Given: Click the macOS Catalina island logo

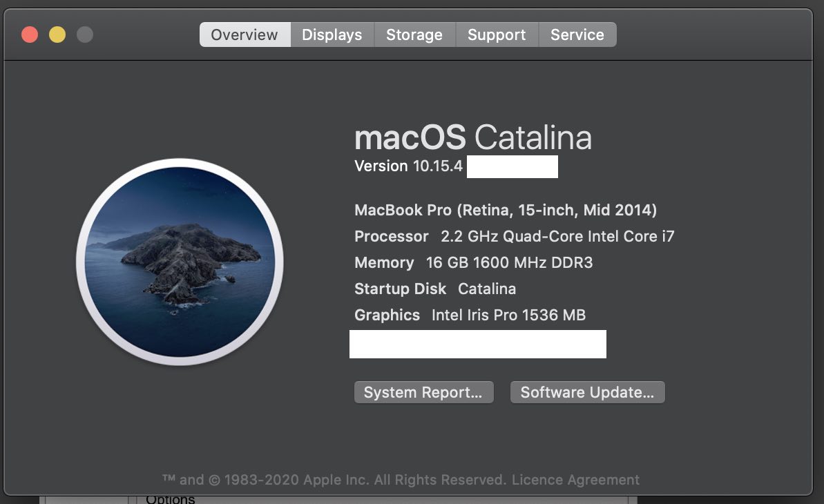Looking at the screenshot, I should point(180,262).
